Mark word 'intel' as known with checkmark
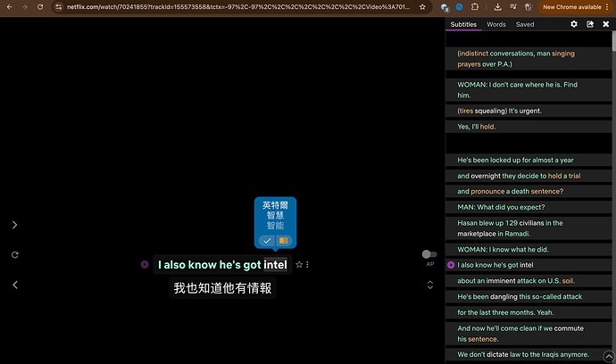This screenshot has height=364, width=616. [267, 240]
